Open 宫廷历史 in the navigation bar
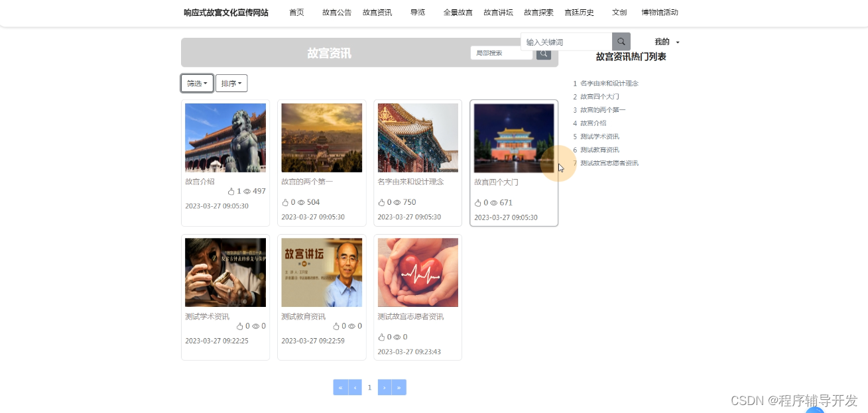The height and width of the screenshot is (413, 868). [579, 13]
